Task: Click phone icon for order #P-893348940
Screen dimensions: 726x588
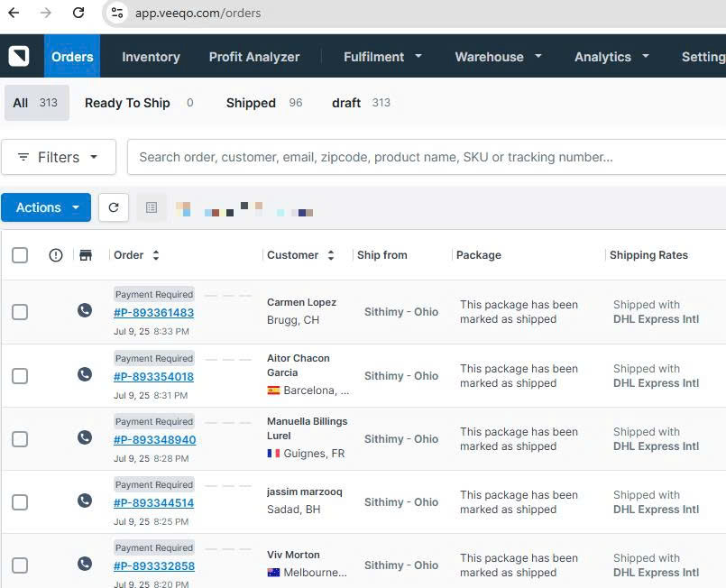Action: tap(85, 437)
